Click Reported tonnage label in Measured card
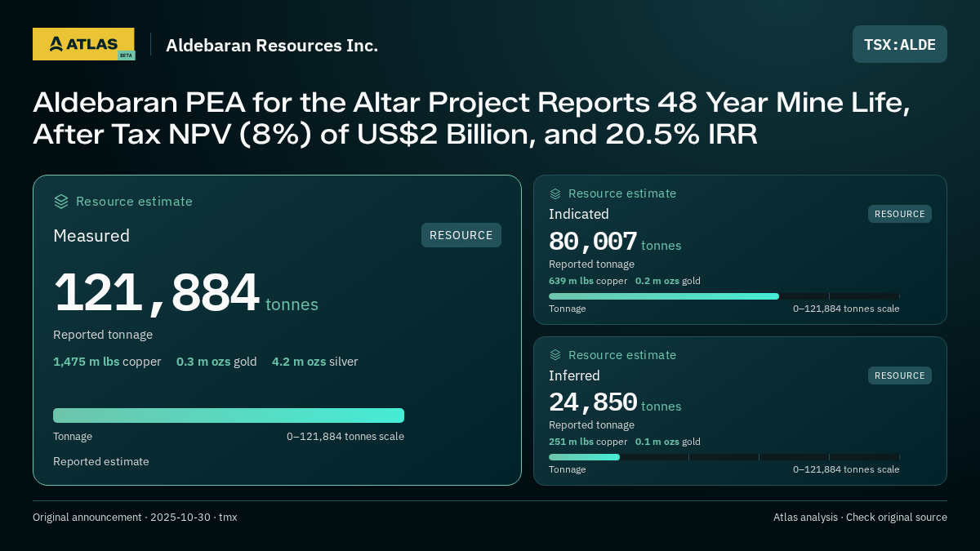 (103, 335)
